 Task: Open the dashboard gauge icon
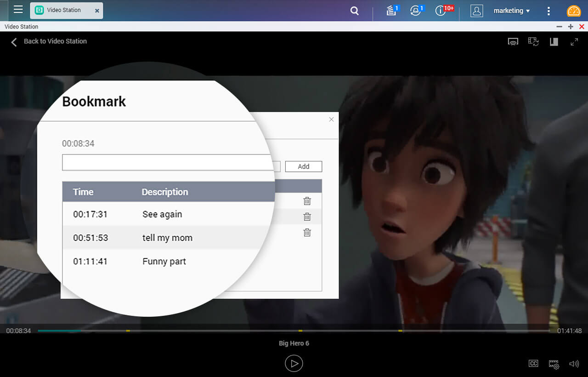574,11
